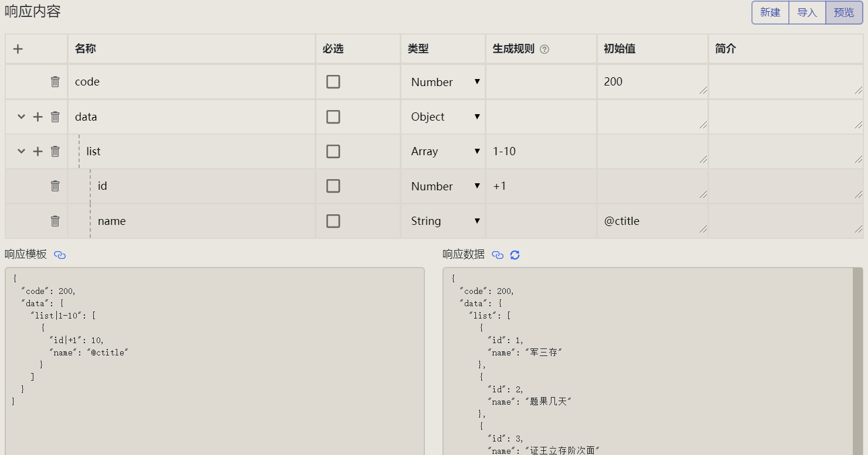The image size is (868, 455).
Task: Open the type dropdown showing Number for "code"
Action: 443,81
